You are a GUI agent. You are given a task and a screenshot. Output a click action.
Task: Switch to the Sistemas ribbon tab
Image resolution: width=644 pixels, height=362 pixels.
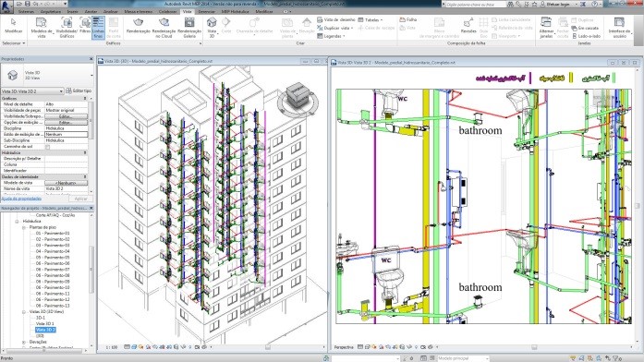26,11
